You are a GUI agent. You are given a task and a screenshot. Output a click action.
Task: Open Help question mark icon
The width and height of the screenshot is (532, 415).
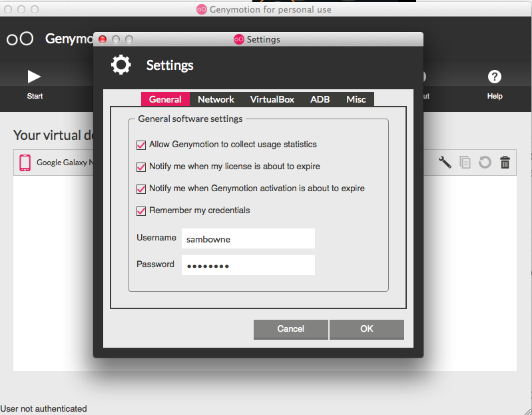(494, 77)
